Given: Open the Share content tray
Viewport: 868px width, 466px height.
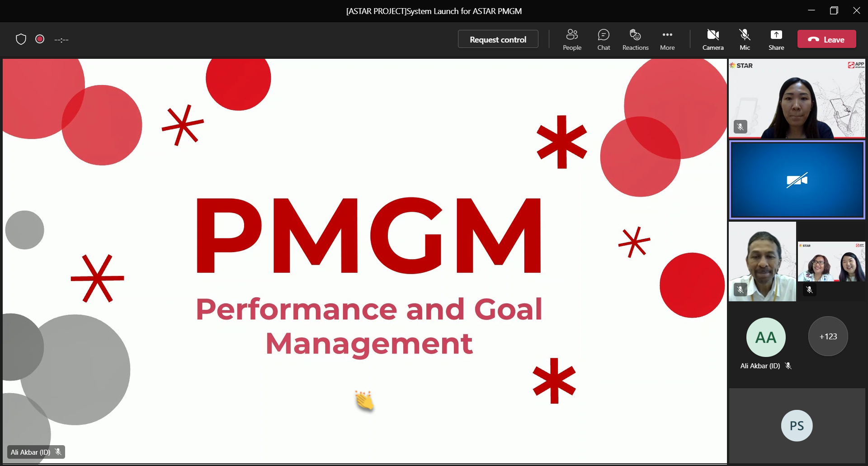Looking at the screenshot, I should (776, 39).
